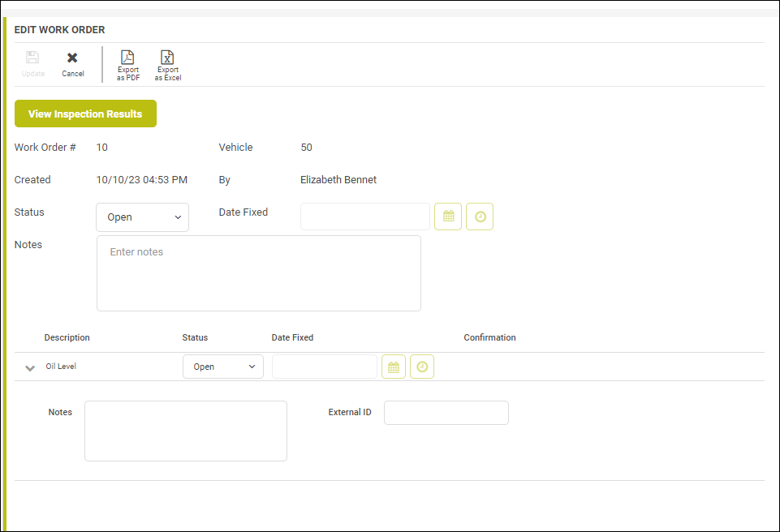Screen dimensions: 780x532
Task: Collapse the Oil Level row chevron
Action: point(30,368)
